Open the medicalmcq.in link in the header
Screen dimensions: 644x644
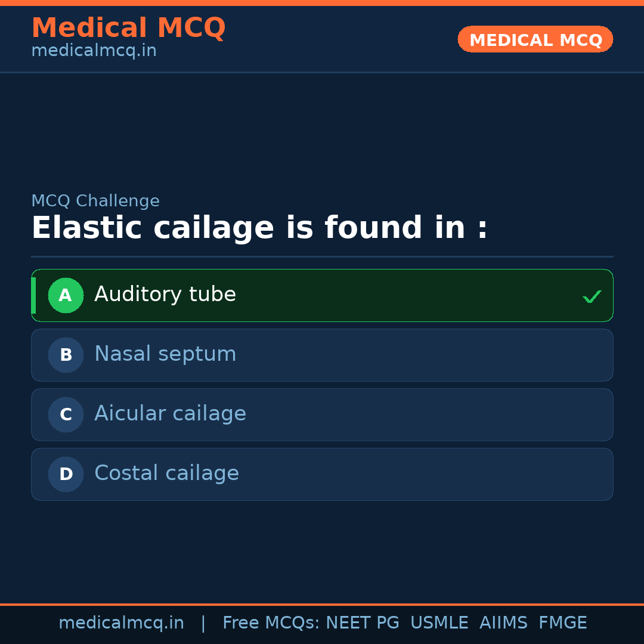(x=94, y=51)
